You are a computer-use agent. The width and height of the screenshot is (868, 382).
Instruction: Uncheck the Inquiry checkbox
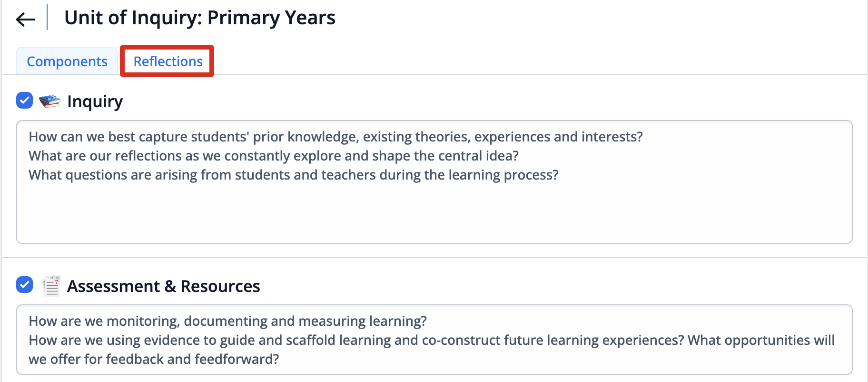(x=24, y=101)
